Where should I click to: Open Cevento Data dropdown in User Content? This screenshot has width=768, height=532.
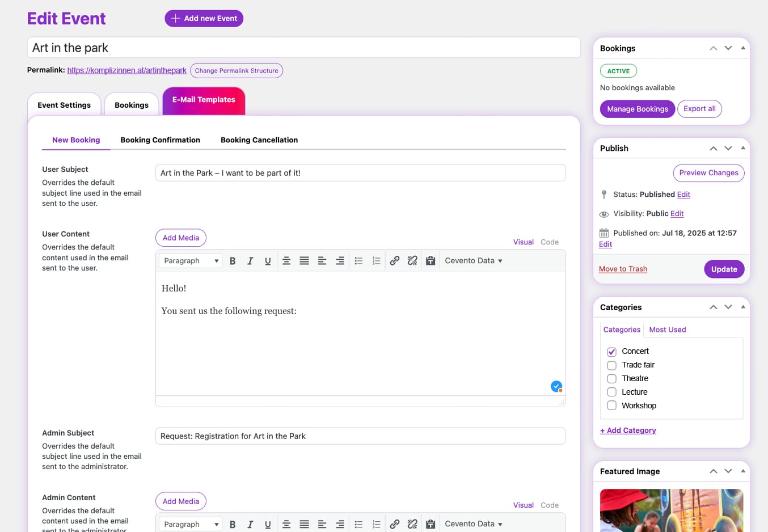click(474, 261)
